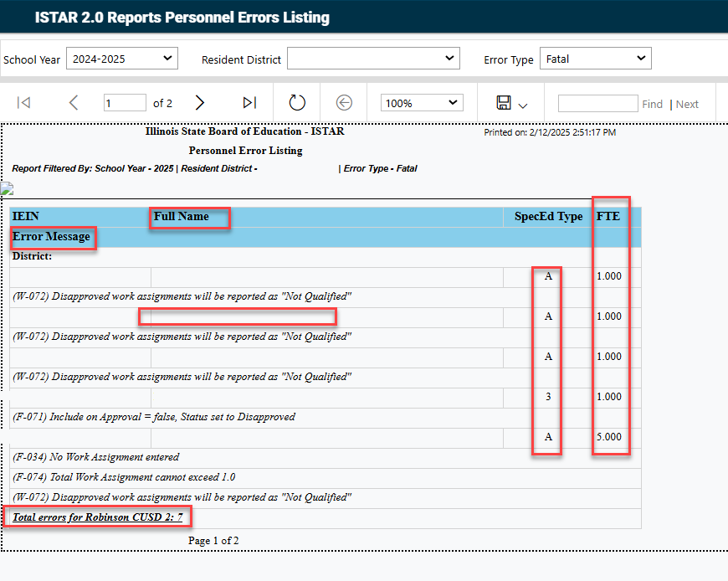This screenshot has height=581, width=728.
Task: Go to first report page
Action: pyautogui.click(x=23, y=102)
